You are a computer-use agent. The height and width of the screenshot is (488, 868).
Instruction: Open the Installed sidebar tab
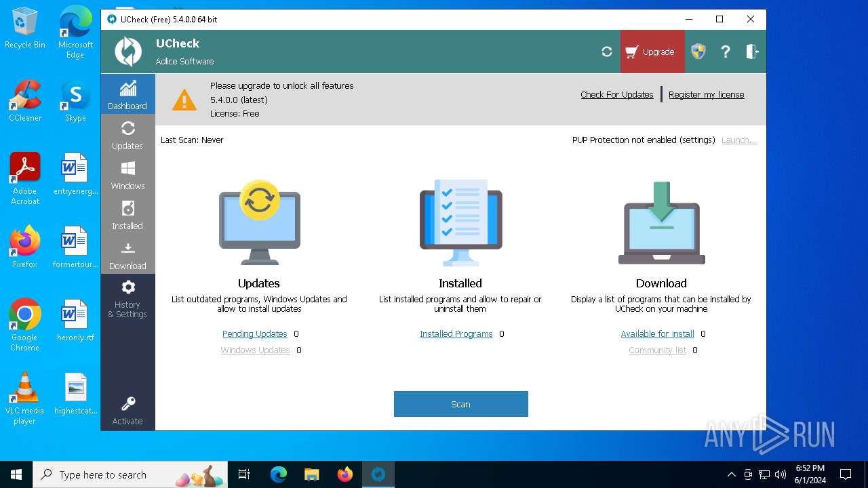click(127, 214)
